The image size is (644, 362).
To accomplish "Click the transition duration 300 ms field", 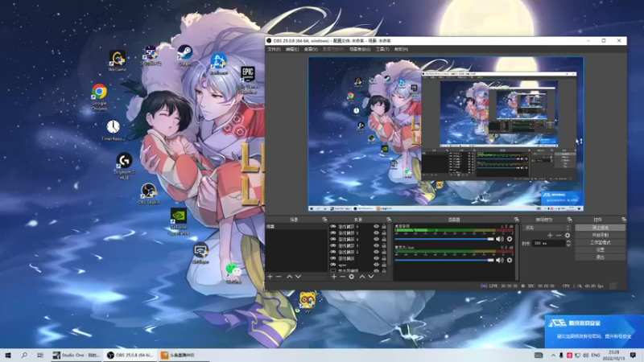I will [x=549, y=243].
